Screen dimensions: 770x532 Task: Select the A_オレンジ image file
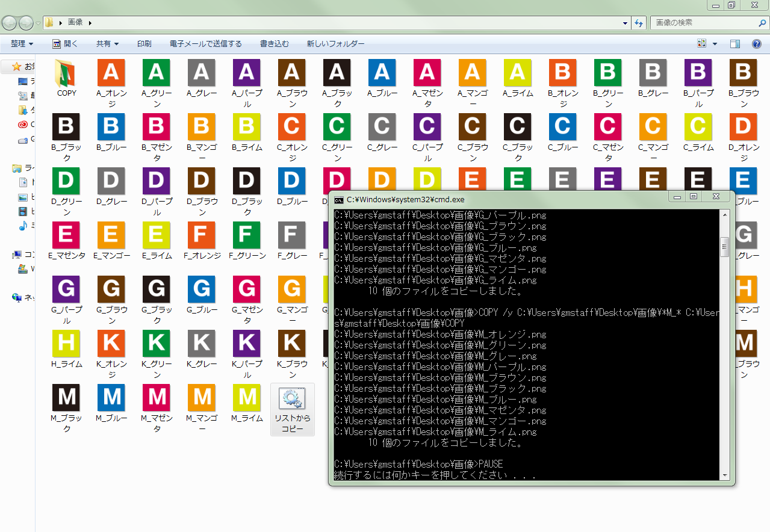111,73
